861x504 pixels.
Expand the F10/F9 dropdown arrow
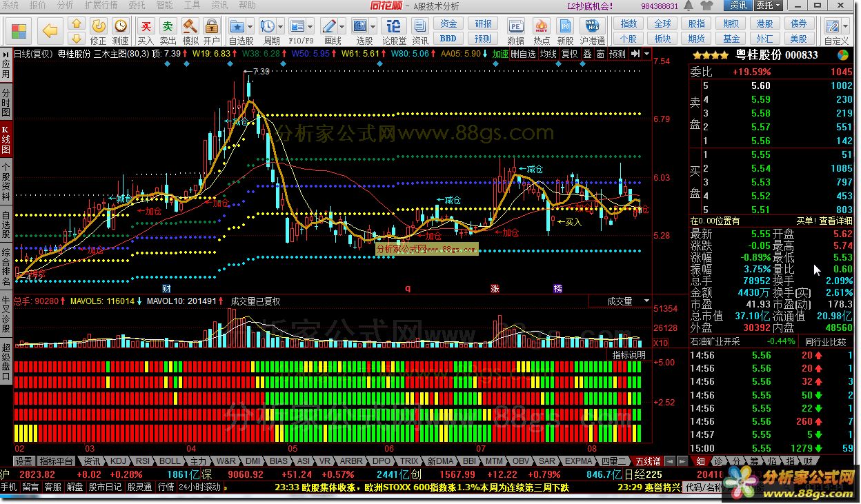pyautogui.click(x=310, y=26)
